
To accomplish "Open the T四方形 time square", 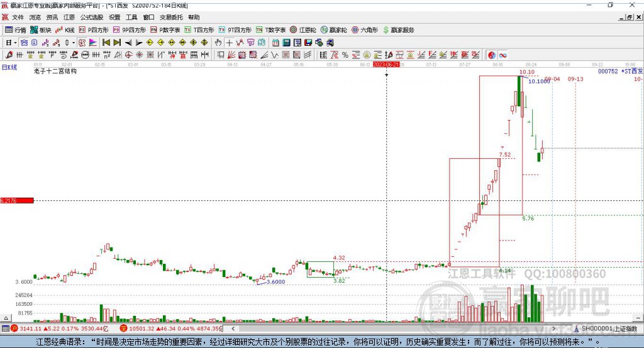I will click(199, 30).
